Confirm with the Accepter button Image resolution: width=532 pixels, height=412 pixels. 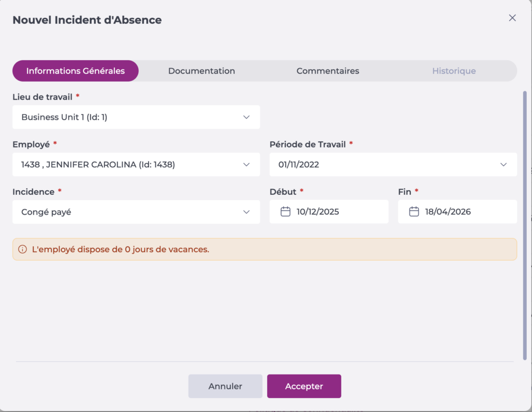pos(304,386)
